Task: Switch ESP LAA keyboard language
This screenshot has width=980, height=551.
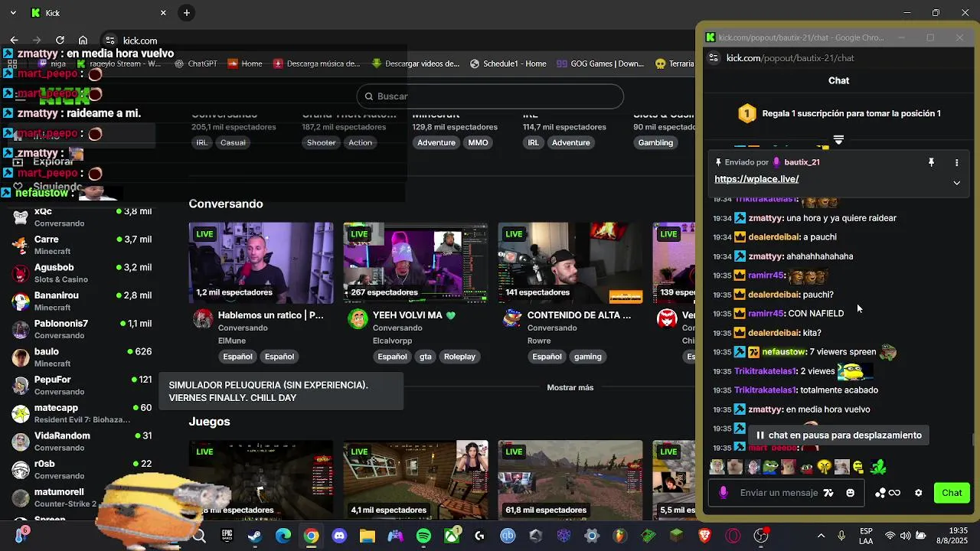Action: 866,536
